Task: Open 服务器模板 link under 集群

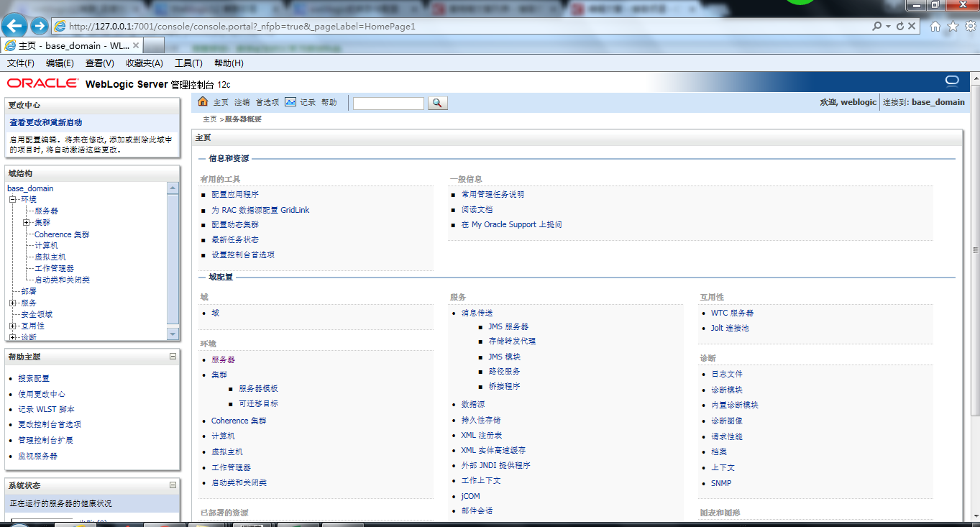Action: click(259, 389)
